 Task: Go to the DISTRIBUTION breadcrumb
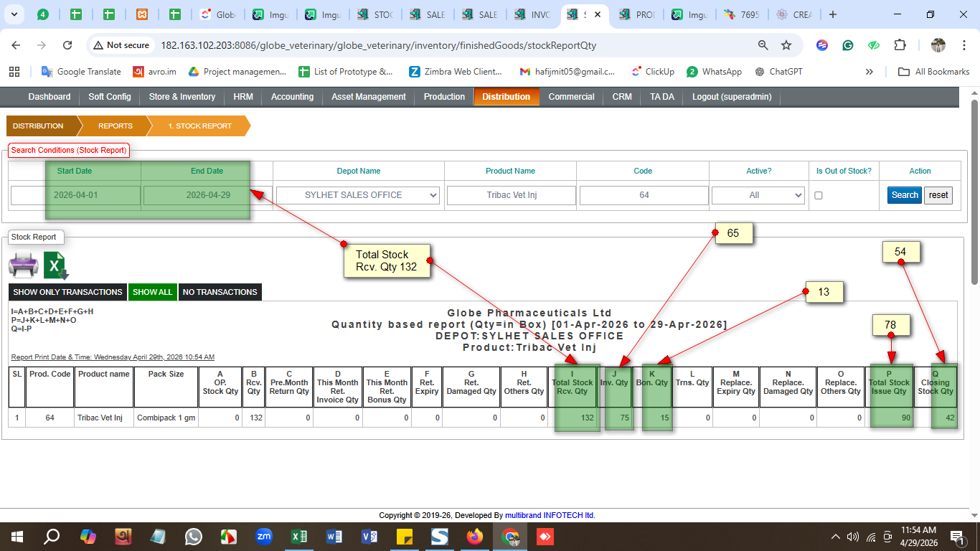point(38,126)
